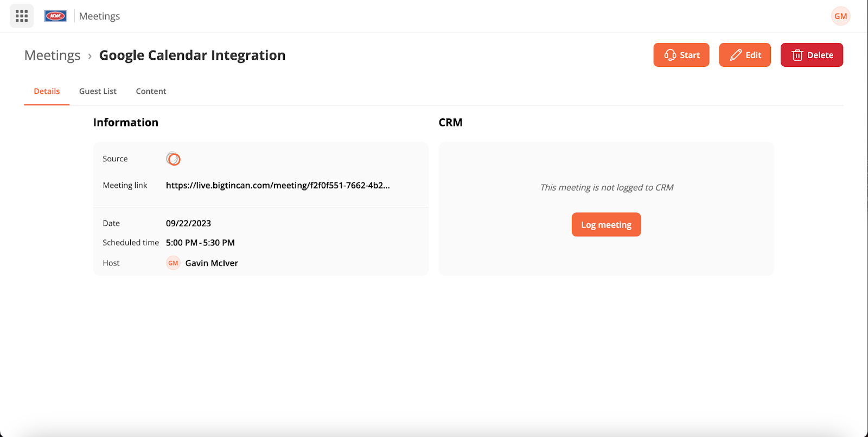Go back via Meetings breadcrumb

click(53, 55)
